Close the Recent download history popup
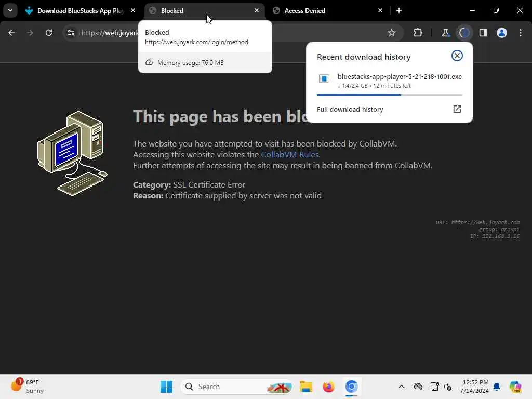The width and height of the screenshot is (532, 399). point(457,55)
